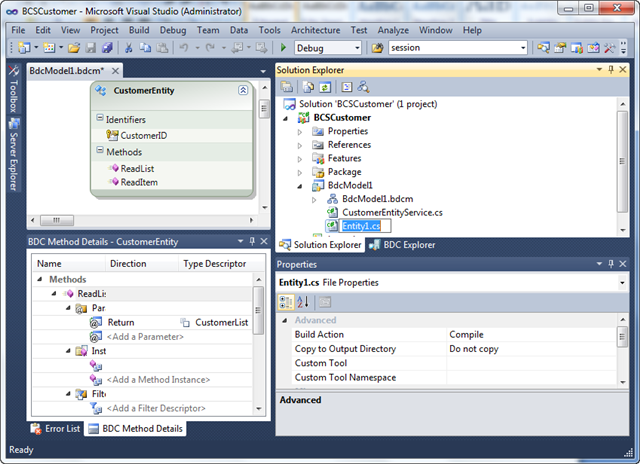Click the Open File folder icon
Viewport: 640px width, 464px height.
pos(74,48)
